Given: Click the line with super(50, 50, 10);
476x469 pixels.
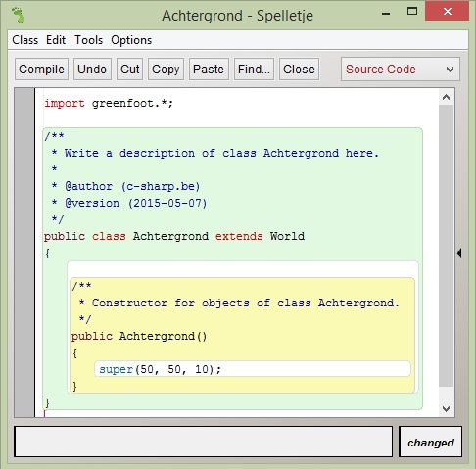Looking at the screenshot, I should pyautogui.click(x=253, y=369).
